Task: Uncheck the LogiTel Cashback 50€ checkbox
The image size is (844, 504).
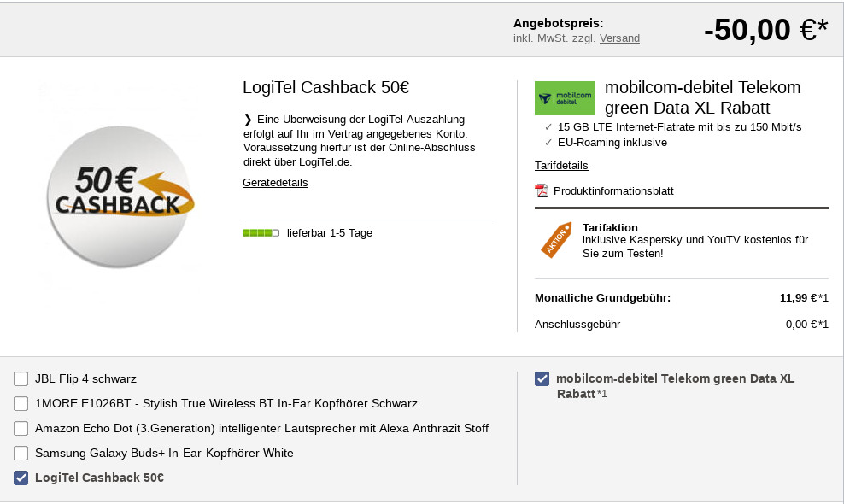Action: click(x=21, y=478)
